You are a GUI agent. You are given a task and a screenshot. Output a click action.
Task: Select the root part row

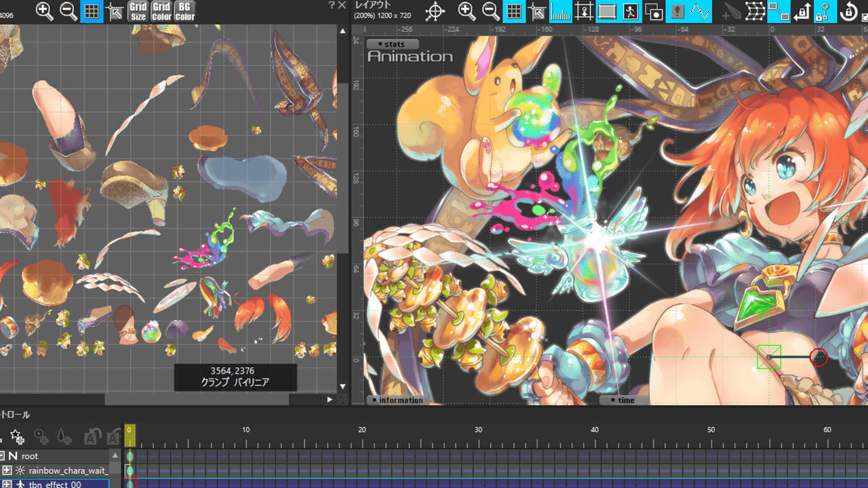pos(55,456)
